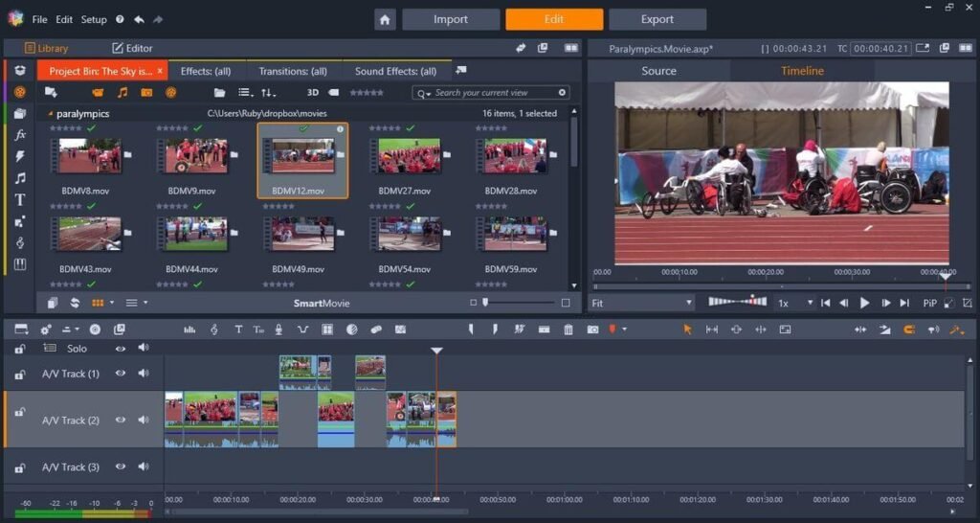Click the voice-over microphone icon
980x523 pixels.
point(278,330)
